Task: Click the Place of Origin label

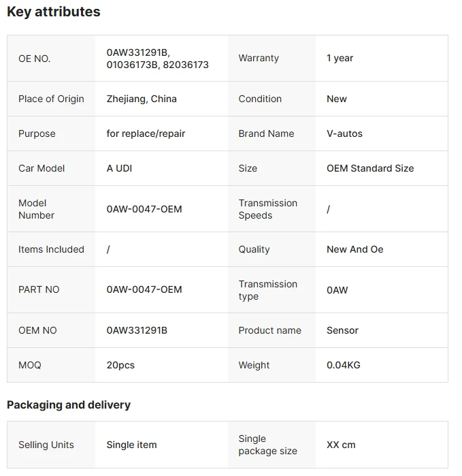Action: [51, 99]
